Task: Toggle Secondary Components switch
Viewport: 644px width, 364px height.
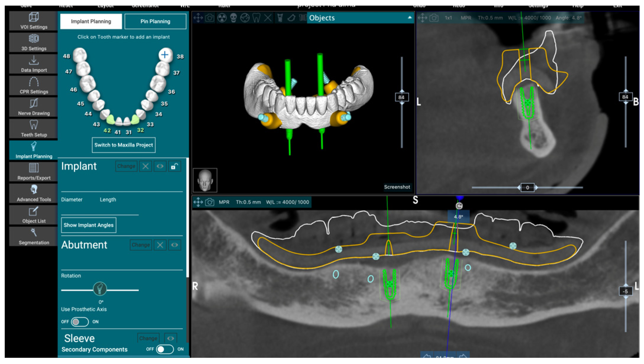Action: point(165,349)
